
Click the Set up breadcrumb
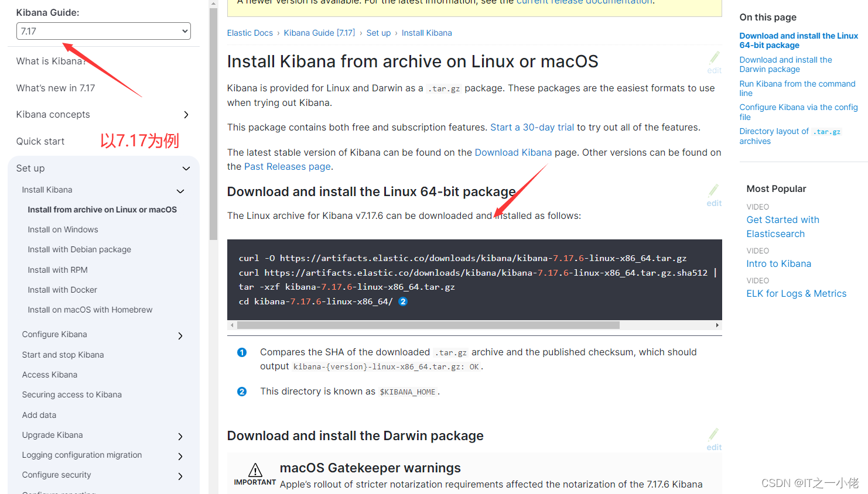click(x=378, y=33)
